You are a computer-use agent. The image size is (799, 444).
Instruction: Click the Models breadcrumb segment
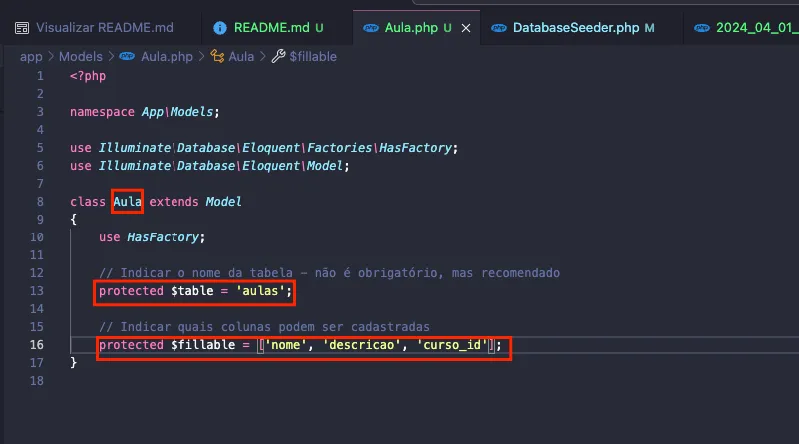81,57
